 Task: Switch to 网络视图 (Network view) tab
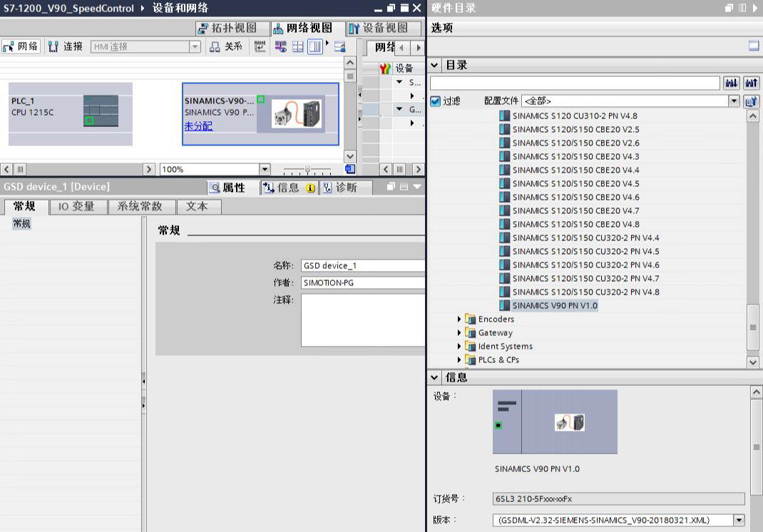click(x=308, y=29)
